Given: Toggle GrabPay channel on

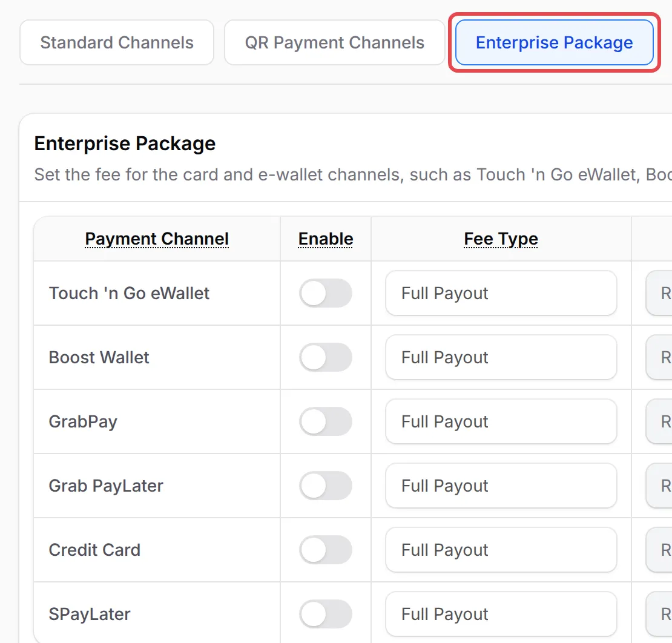Looking at the screenshot, I should coord(326,421).
